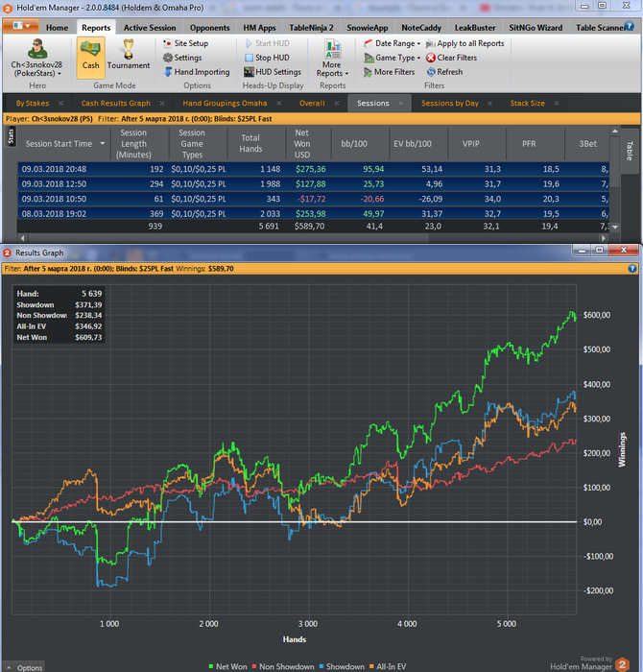Toggle the Net Won green legend series
The width and height of the screenshot is (643, 672).
227,666
